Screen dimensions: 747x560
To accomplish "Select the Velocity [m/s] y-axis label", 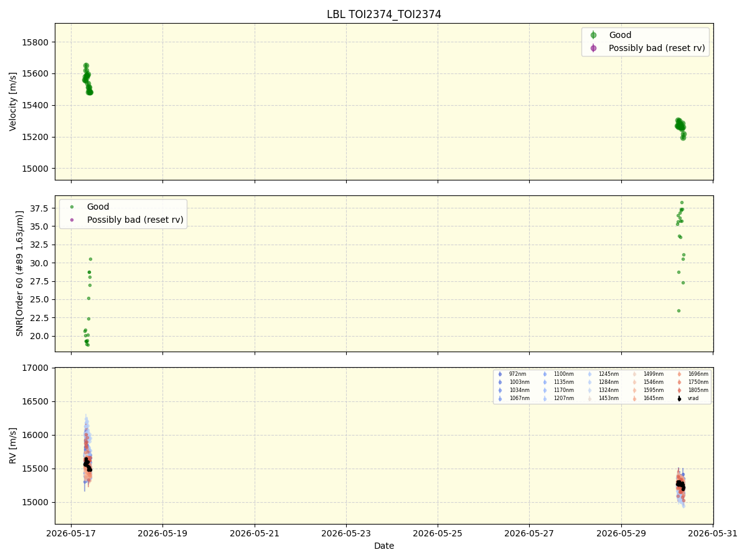I will (x=13, y=101).
